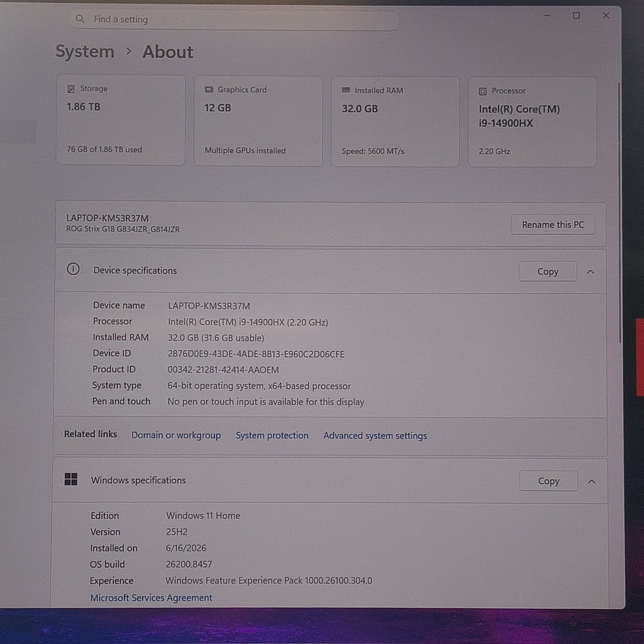Focus the Find a setting search box
644x644 pixels.
point(234,20)
